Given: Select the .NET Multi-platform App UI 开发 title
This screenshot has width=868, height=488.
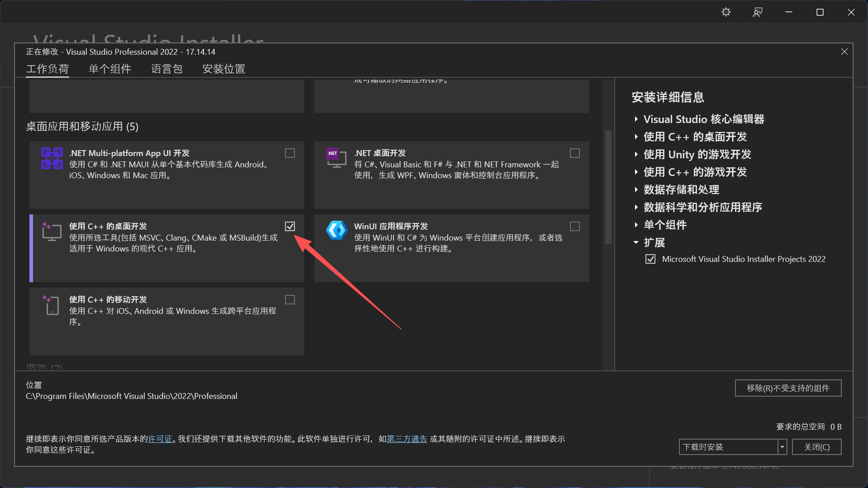Looking at the screenshot, I should click(x=129, y=153).
